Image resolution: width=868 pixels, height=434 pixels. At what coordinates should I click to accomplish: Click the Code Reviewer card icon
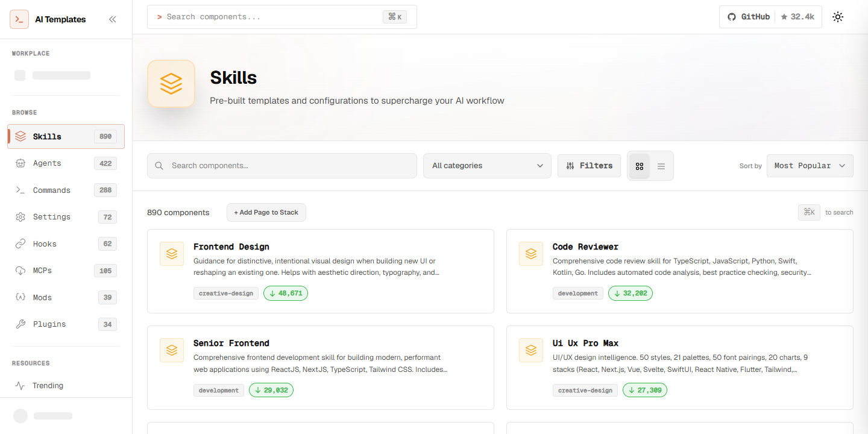531,254
